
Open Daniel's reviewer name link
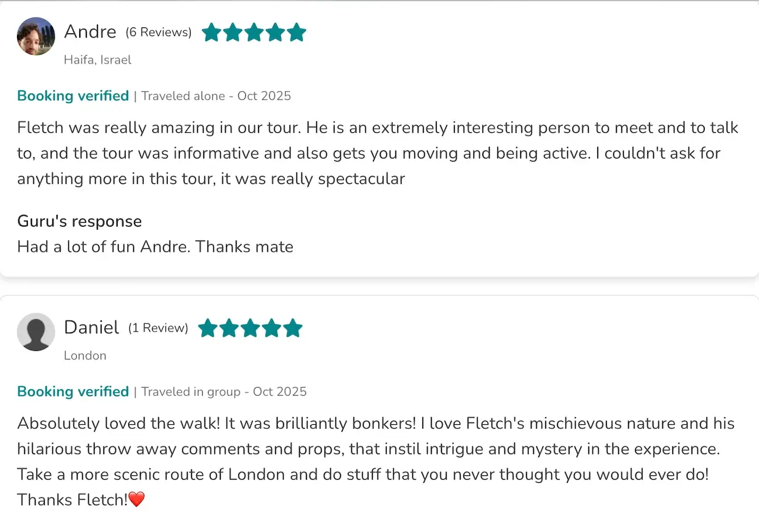coord(91,327)
